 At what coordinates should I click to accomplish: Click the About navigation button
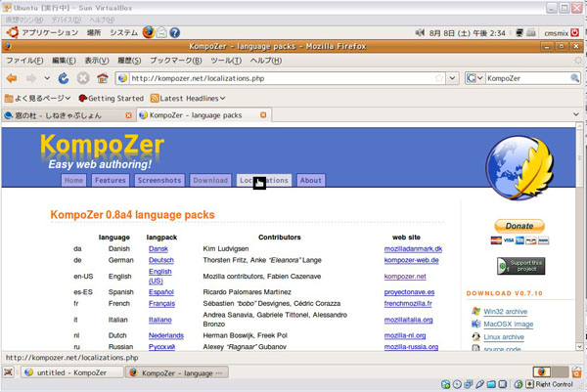pos(311,180)
